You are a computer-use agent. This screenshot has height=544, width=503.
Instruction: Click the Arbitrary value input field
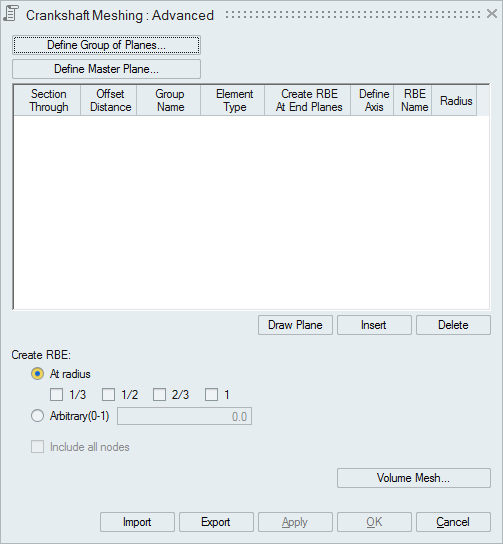[184, 416]
